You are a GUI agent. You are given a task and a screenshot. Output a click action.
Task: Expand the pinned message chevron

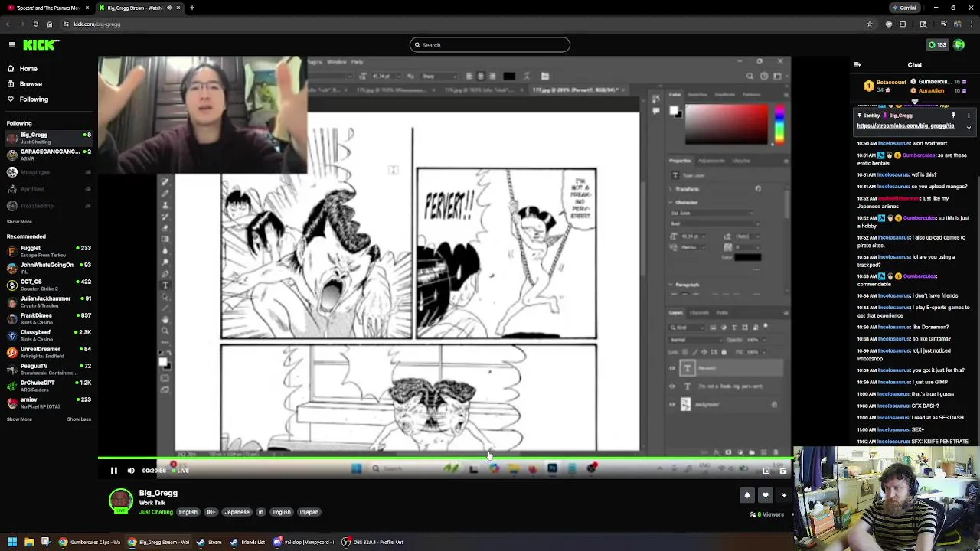(969, 127)
